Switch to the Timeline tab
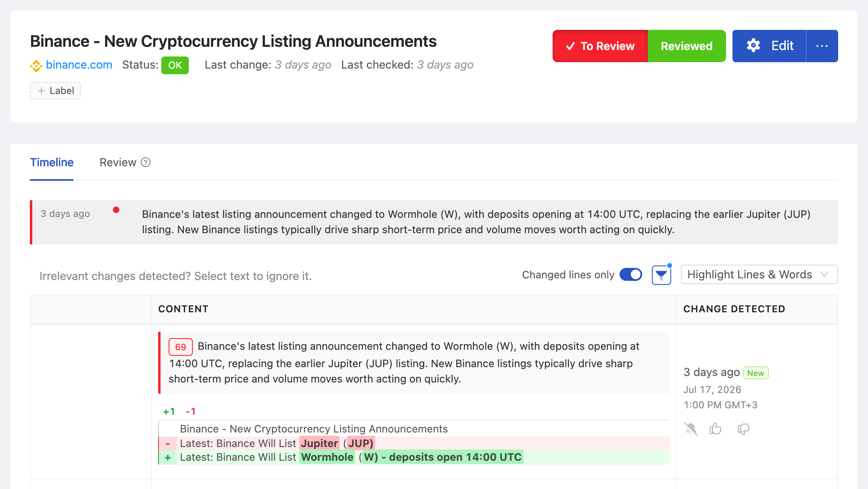Image resolution: width=868 pixels, height=489 pixels. 52,163
